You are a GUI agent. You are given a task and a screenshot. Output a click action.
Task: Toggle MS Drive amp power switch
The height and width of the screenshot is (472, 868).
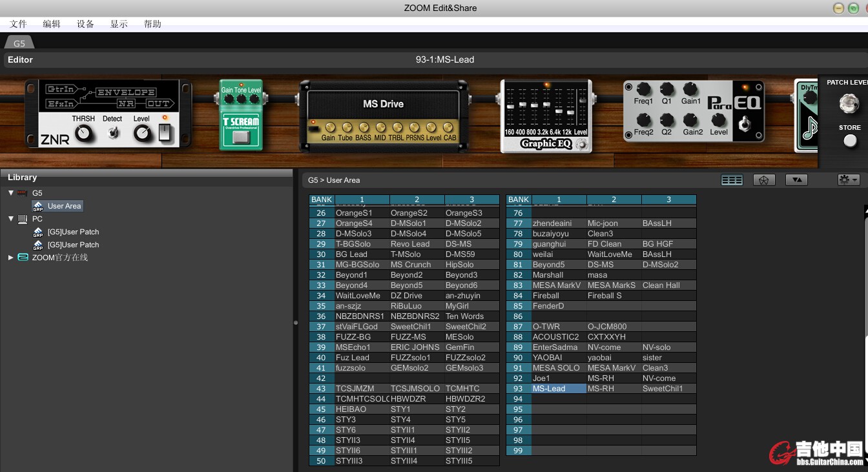(314, 128)
